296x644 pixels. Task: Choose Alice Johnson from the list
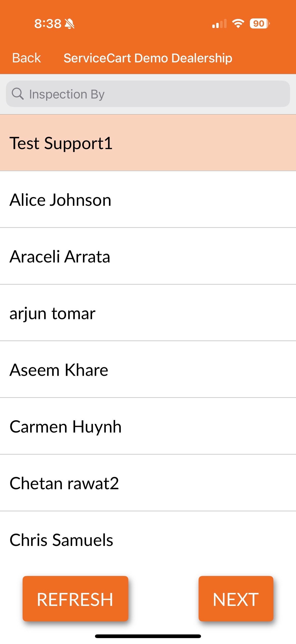(148, 199)
